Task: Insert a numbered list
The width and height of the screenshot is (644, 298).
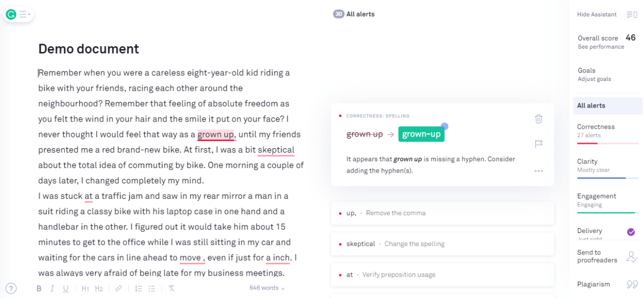Action: [139, 289]
